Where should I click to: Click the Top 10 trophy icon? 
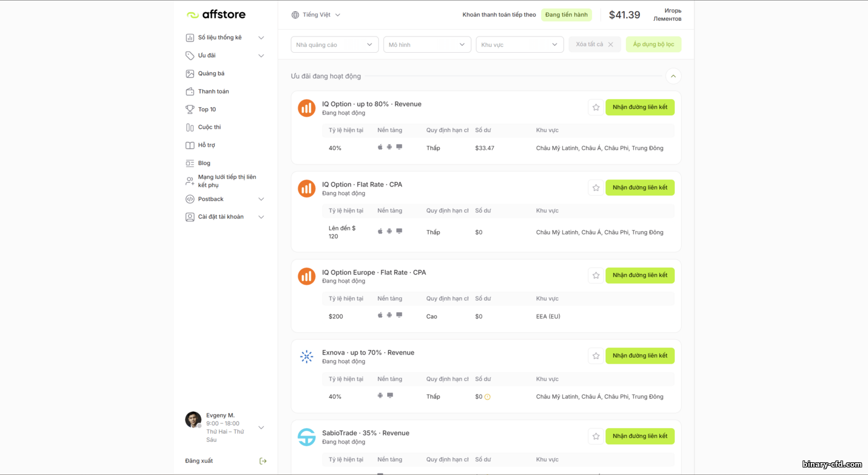coord(190,109)
